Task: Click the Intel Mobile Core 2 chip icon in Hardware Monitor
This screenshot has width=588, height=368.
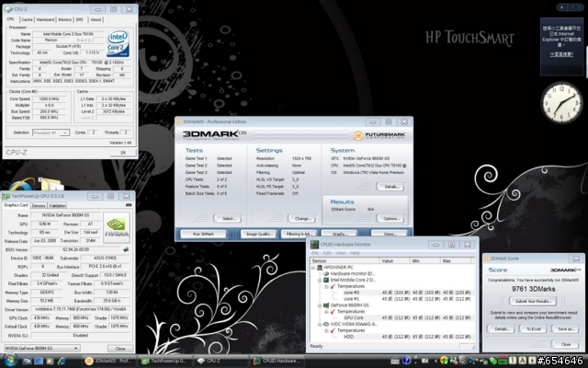Action: coord(326,280)
